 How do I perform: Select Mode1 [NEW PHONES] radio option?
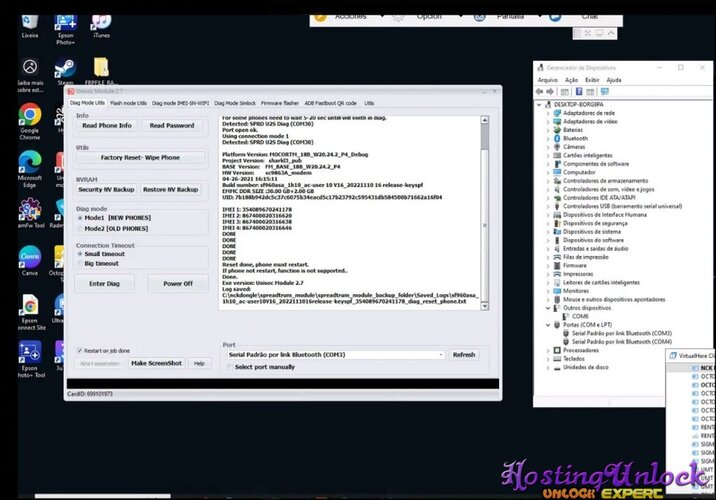click(x=80, y=218)
